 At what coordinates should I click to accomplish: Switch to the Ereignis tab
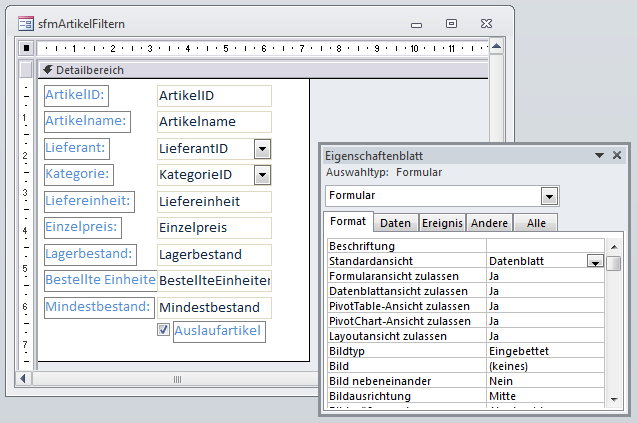coord(441,223)
